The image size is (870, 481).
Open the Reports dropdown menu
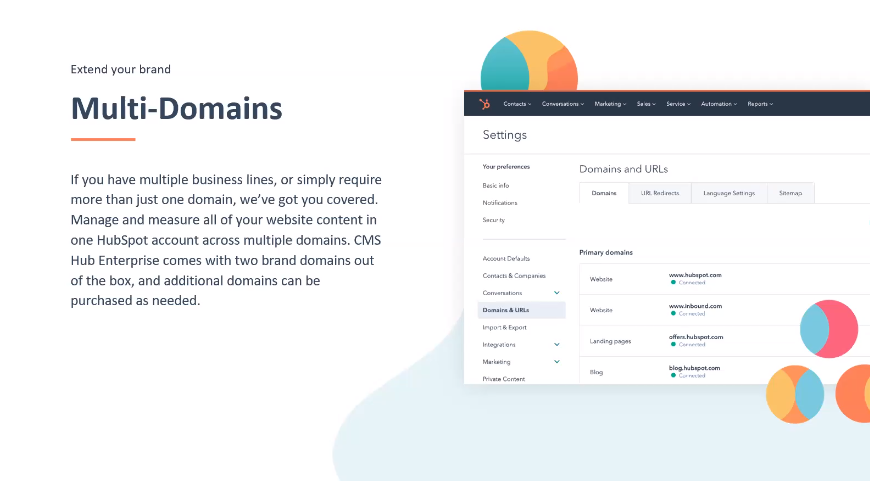760,104
